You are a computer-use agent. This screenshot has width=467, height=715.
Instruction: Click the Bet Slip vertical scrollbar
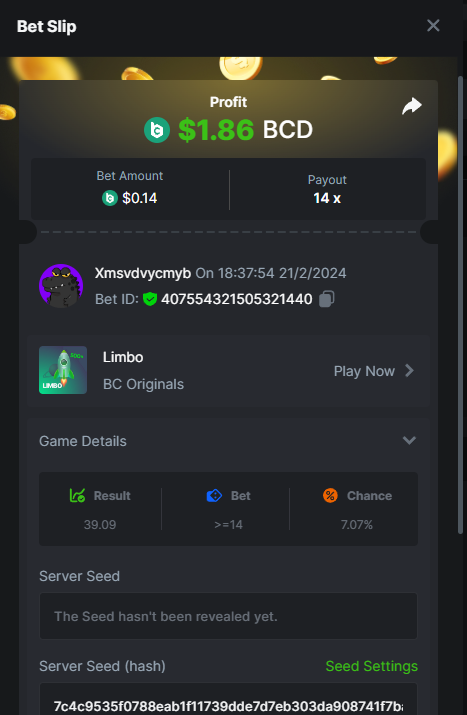click(460, 305)
